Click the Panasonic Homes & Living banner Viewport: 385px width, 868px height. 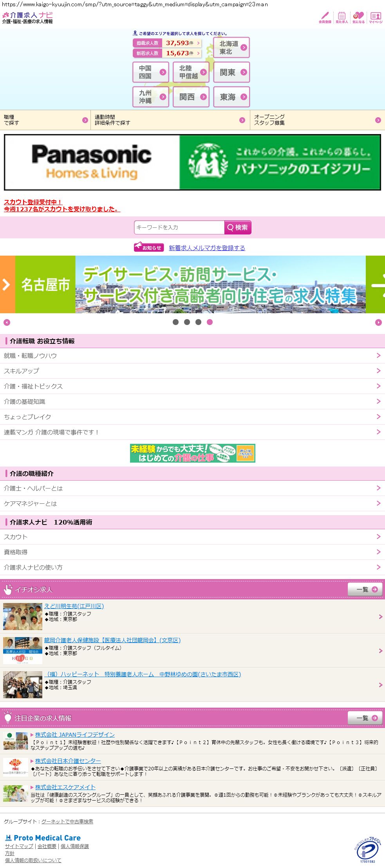(x=192, y=162)
